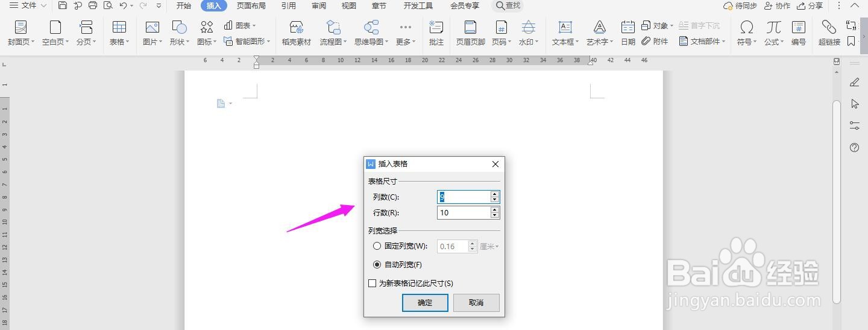The width and height of the screenshot is (868, 330).
Task: Click the Shapes (形状) icon
Action: (x=179, y=27)
